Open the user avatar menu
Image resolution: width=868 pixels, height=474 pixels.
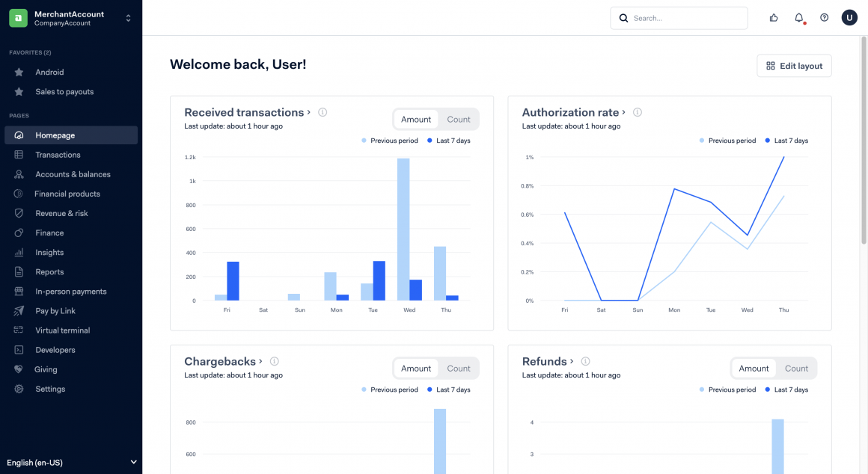(x=849, y=18)
